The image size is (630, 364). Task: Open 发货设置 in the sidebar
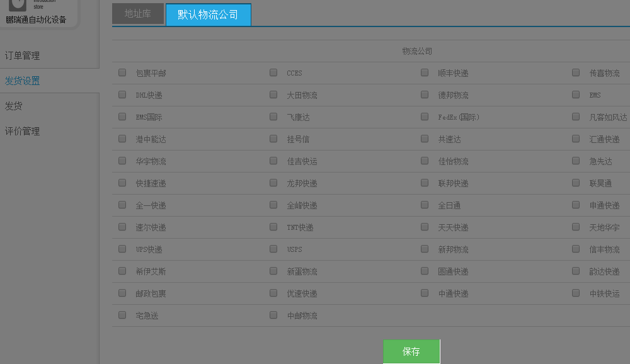point(23,81)
